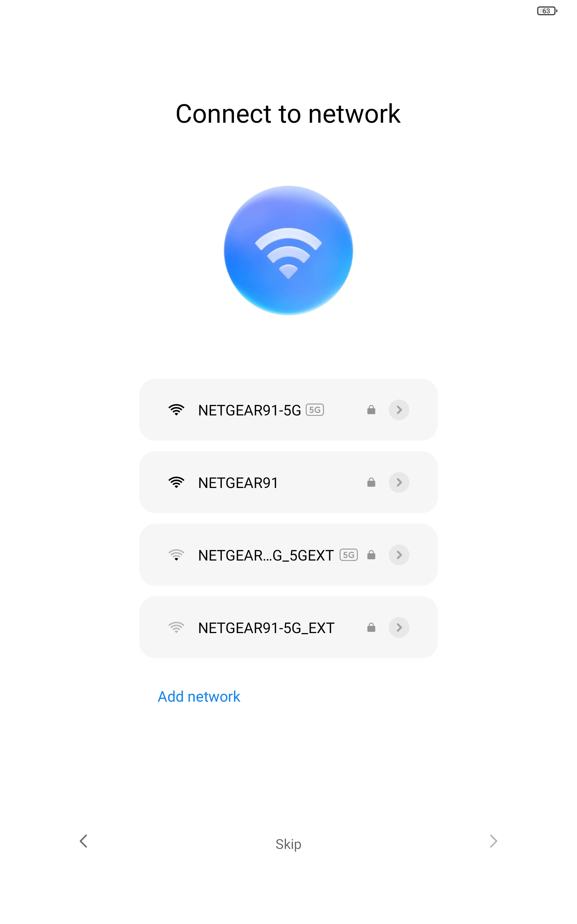Select the NETGEAR91-5G network
This screenshot has width=577, height=924.
pos(288,410)
